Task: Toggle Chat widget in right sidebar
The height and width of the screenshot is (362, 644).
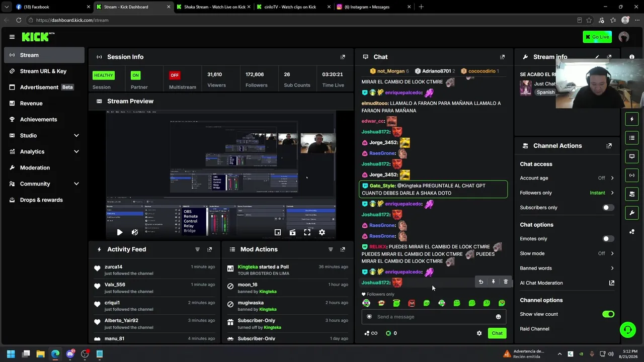Action: click(632, 156)
